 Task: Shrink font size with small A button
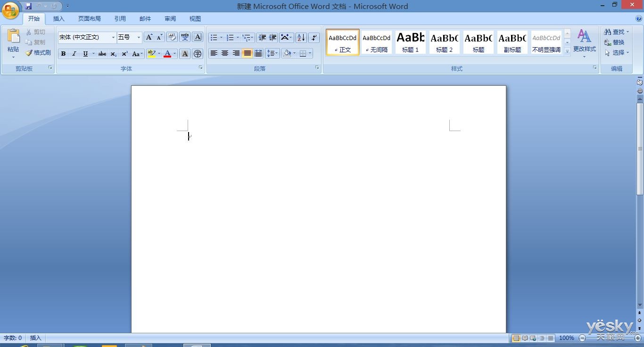click(x=159, y=37)
